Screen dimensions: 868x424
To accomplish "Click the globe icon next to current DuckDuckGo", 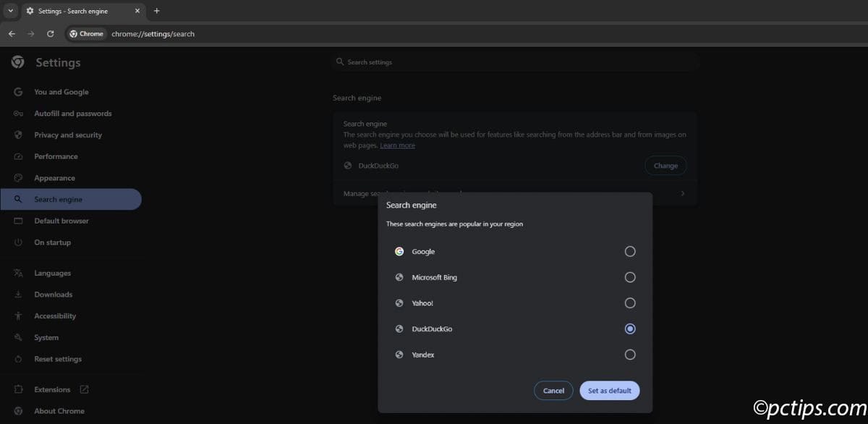I will 349,166.
